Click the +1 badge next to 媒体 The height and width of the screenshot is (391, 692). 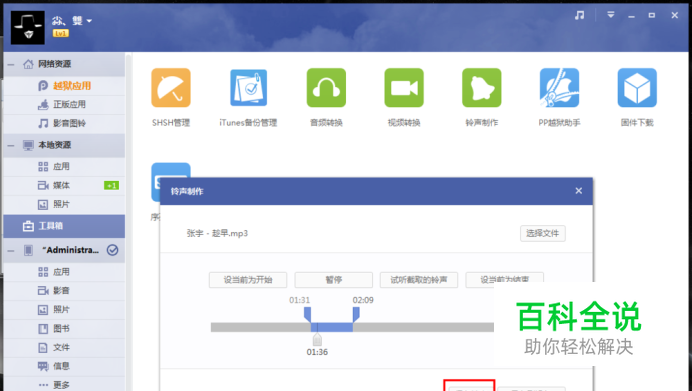[x=111, y=186]
